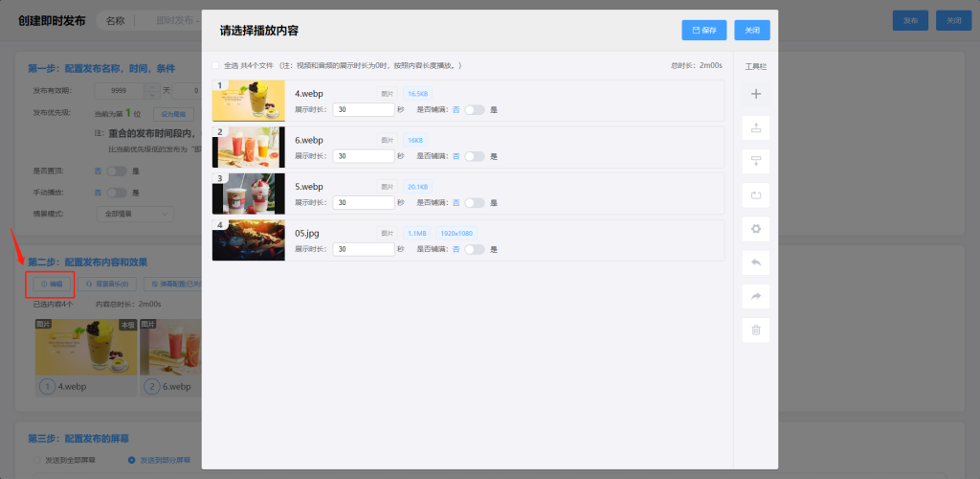Click the 保存 save button
980x479 pixels.
point(704,30)
